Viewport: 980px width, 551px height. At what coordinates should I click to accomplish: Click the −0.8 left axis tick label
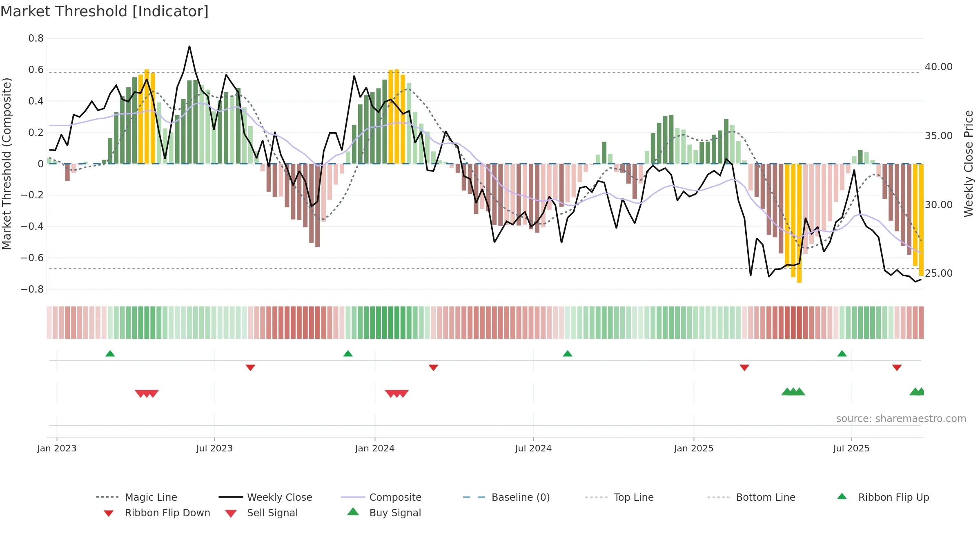click(x=32, y=289)
